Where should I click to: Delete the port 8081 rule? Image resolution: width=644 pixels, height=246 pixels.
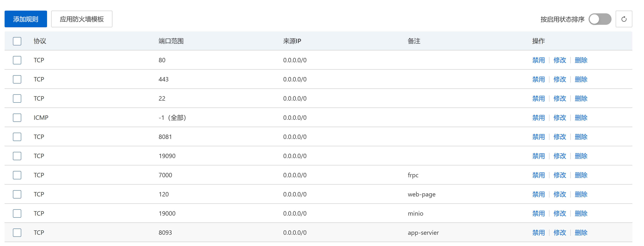tap(581, 137)
